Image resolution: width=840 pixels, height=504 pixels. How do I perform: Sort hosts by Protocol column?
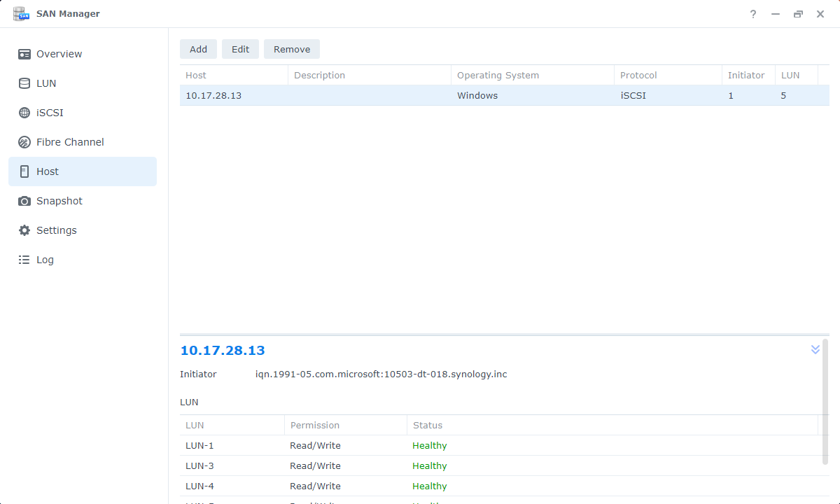click(638, 75)
